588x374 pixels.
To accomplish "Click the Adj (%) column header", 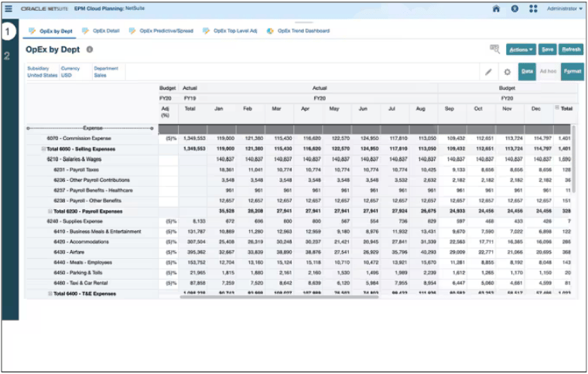I will coord(168,112).
